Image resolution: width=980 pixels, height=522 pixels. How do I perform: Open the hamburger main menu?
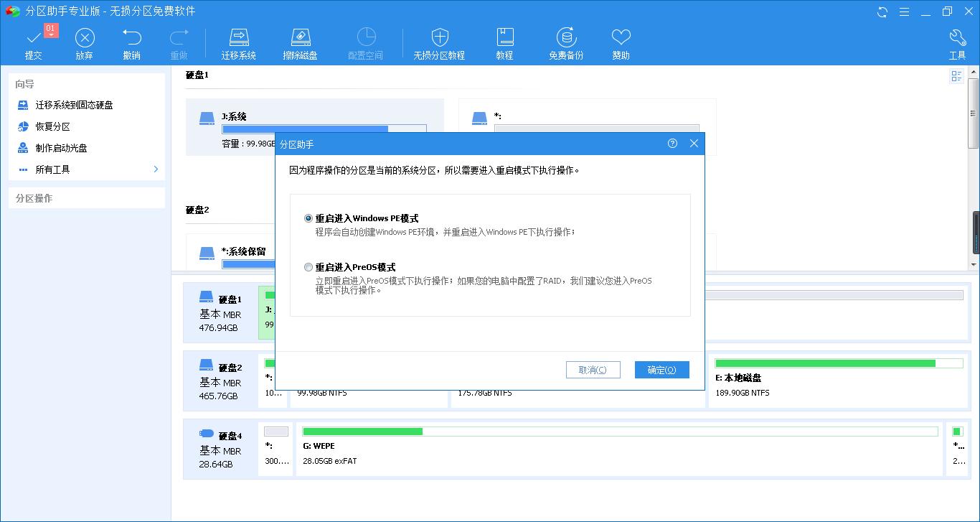pyautogui.click(x=905, y=11)
